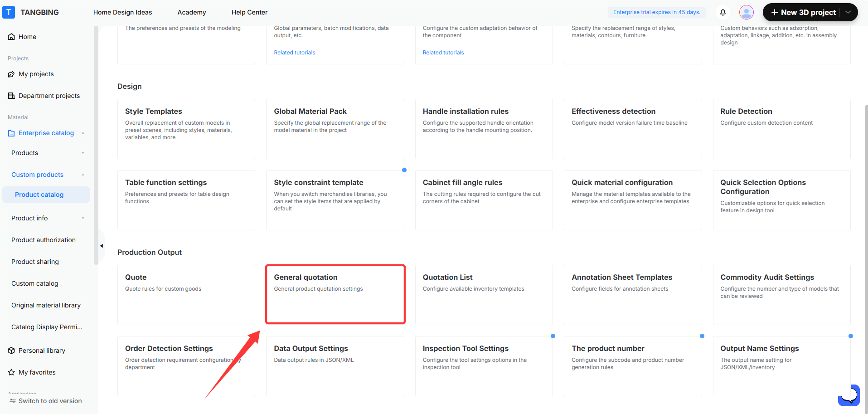This screenshot has width=868, height=414.
Task: Click the TANGBING logo icon
Action: coord(9,12)
